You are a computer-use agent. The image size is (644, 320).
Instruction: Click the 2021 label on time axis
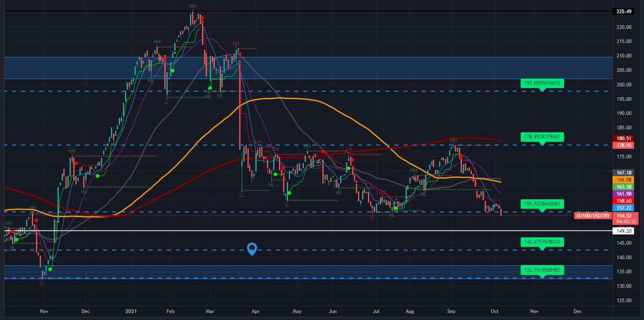coord(131,310)
